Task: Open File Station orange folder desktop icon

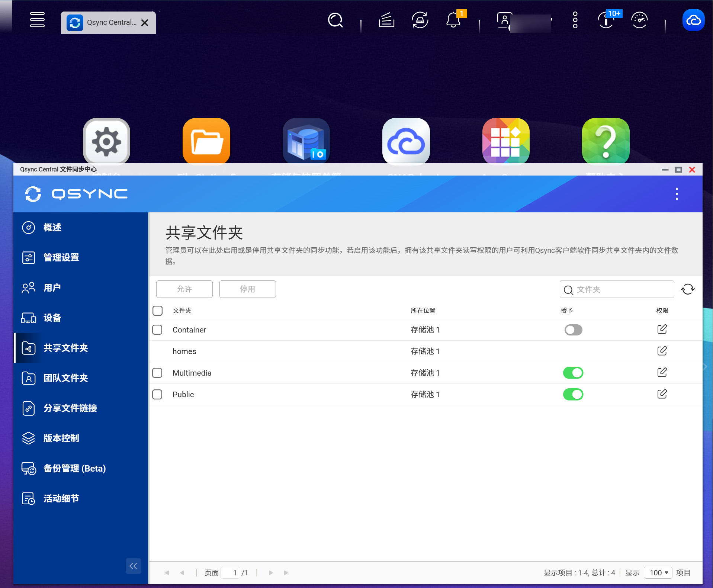Action: (x=206, y=141)
